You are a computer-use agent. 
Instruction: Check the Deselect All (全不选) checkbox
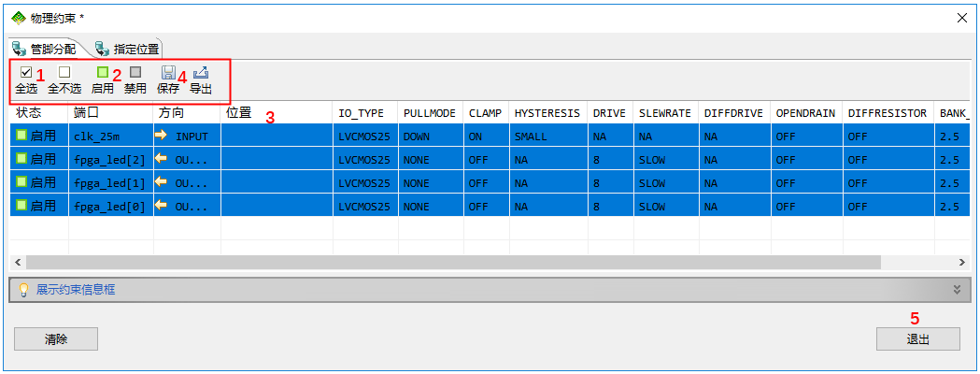(x=64, y=72)
